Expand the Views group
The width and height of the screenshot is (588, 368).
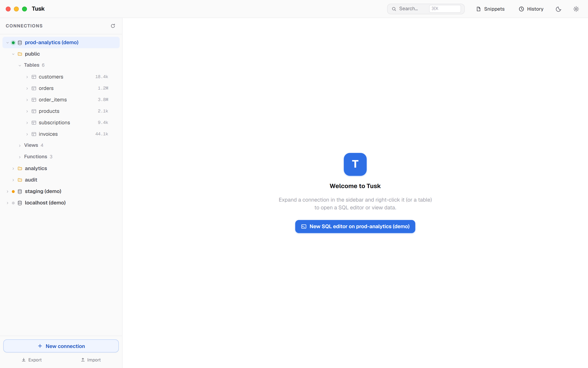click(20, 146)
